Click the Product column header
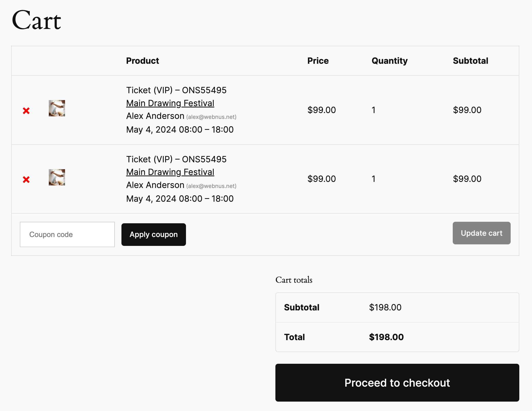Viewport: 532px width, 411px height. coord(143,61)
